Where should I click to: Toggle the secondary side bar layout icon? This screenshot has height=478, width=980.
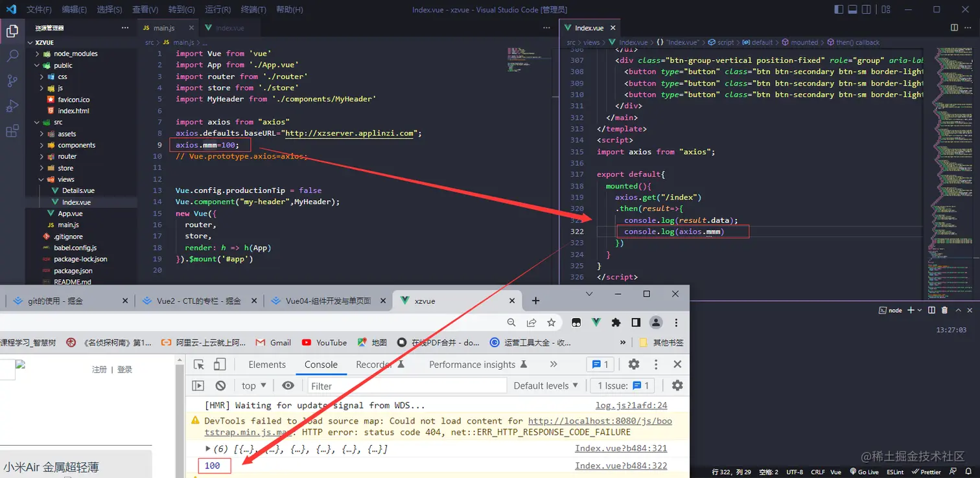[x=867, y=10]
